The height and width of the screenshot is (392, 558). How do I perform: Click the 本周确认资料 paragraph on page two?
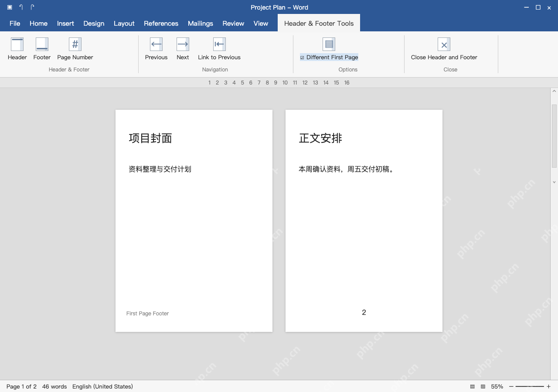point(347,169)
